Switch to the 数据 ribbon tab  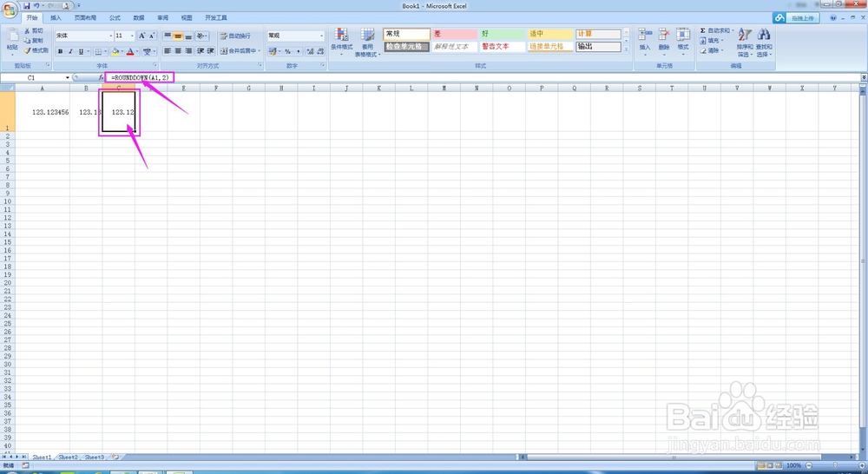[x=138, y=17]
